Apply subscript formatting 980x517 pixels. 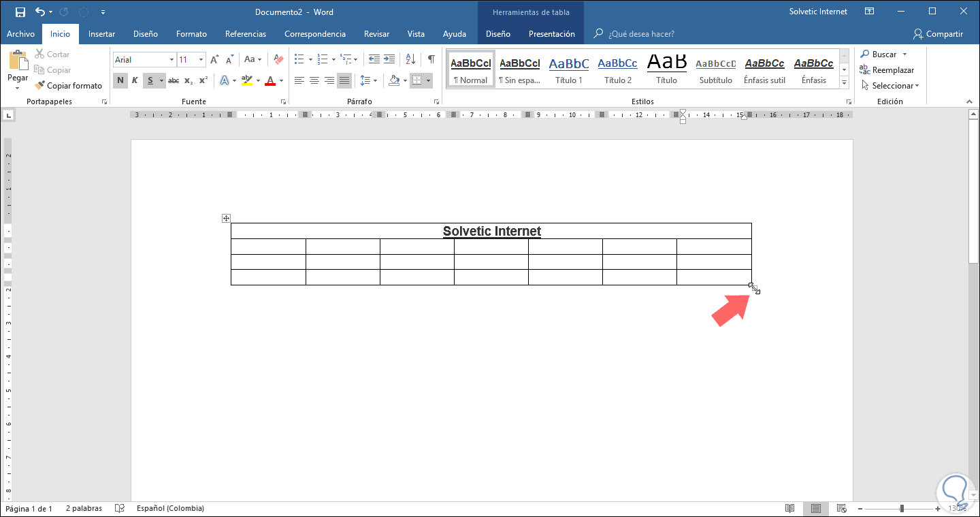pos(189,81)
